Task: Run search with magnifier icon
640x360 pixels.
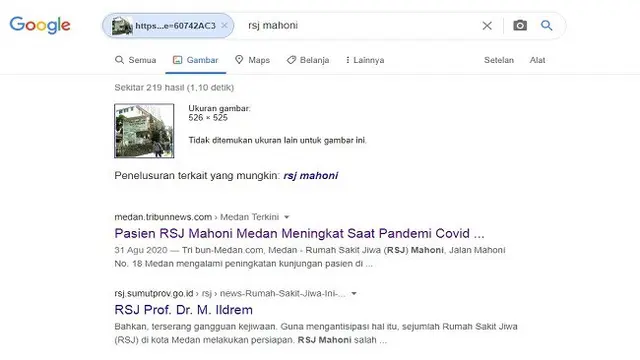Action: (547, 25)
